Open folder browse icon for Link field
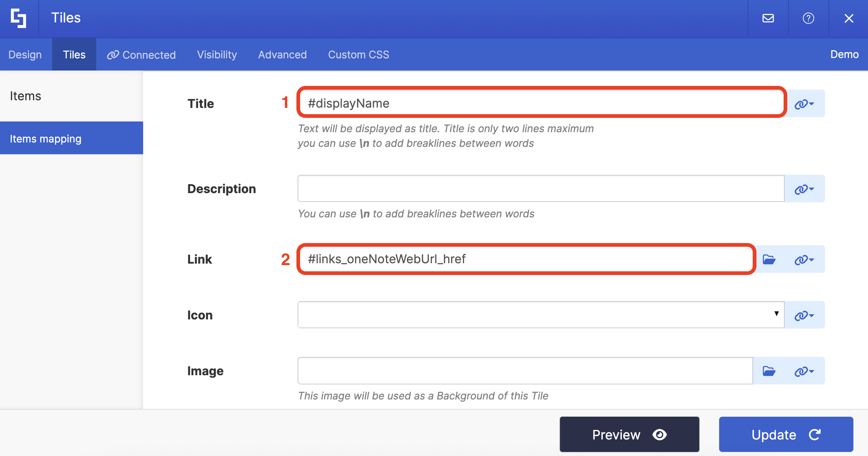The height and width of the screenshot is (456, 868). tap(769, 259)
